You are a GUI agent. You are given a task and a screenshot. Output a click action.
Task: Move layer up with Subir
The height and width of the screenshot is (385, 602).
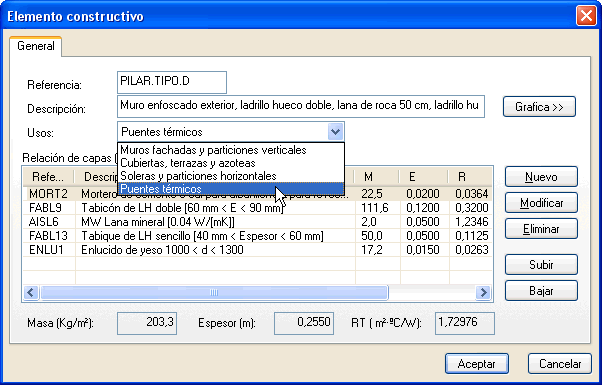pos(541,264)
